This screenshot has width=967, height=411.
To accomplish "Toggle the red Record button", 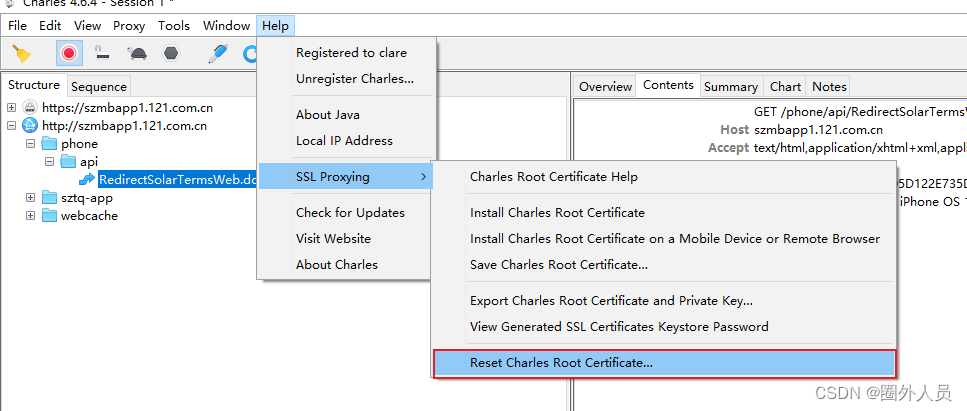I will [68, 54].
